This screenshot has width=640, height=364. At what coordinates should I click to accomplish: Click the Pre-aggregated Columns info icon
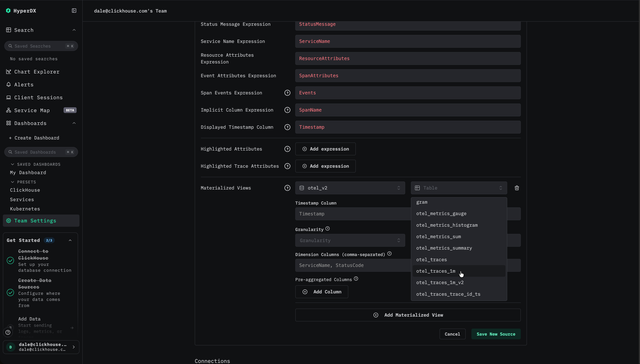(356, 279)
